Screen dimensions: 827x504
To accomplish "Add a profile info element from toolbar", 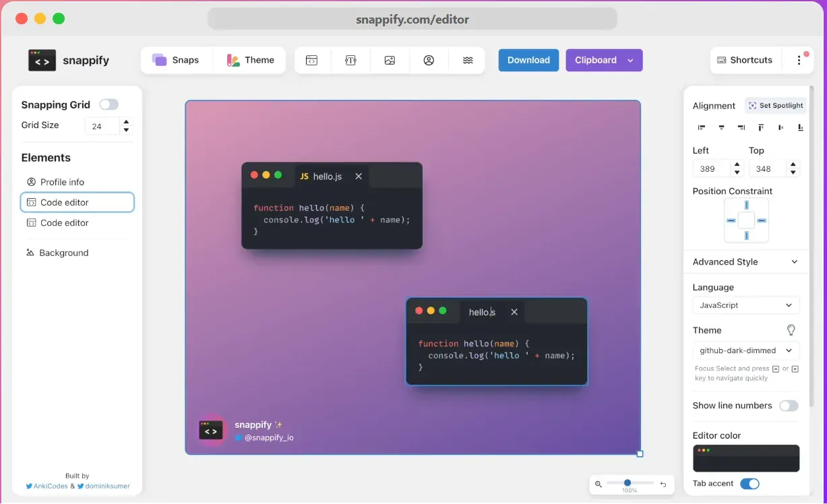I will coord(429,60).
